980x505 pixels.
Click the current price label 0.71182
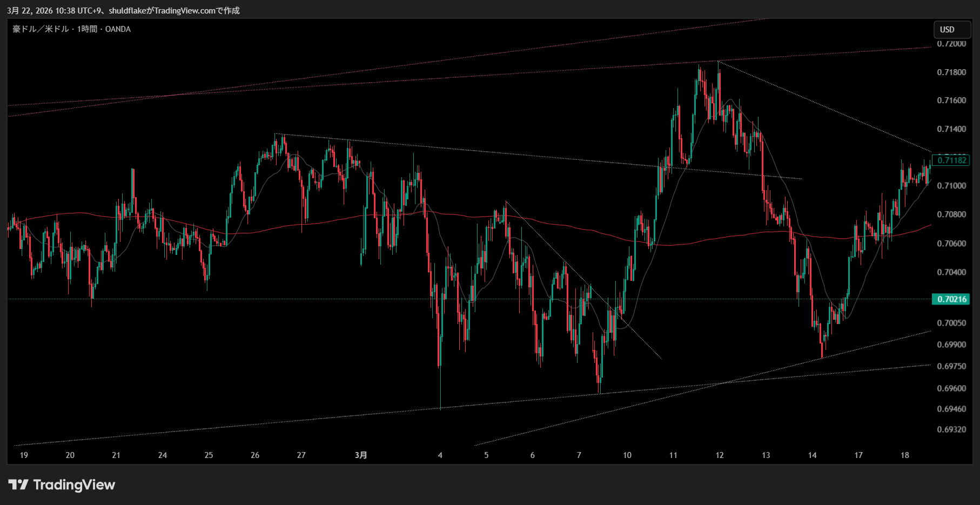pos(951,160)
